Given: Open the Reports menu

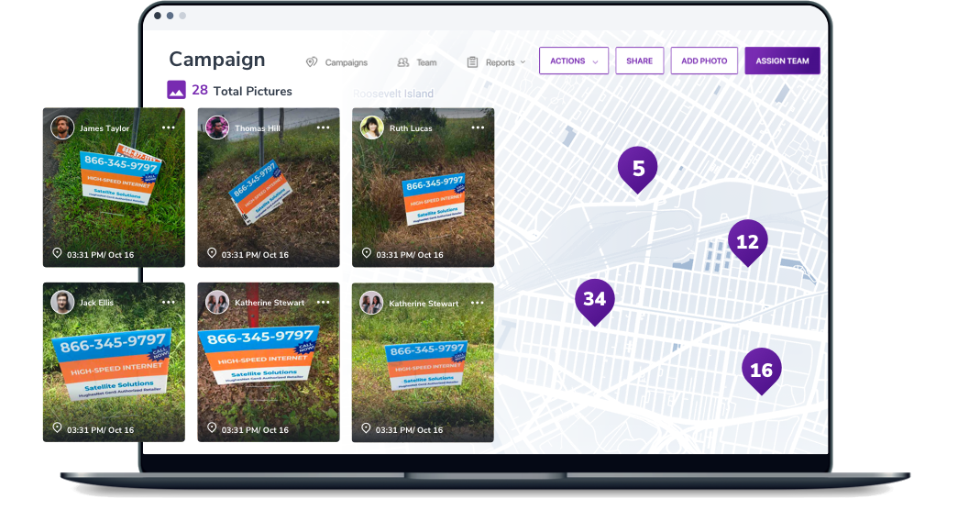Looking at the screenshot, I should point(496,62).
